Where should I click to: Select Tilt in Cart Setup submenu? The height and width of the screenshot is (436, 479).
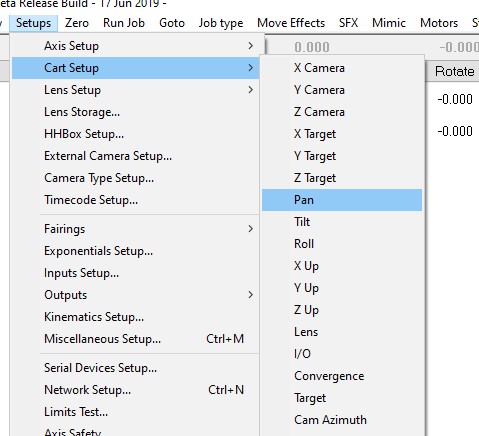click(342, 222)
